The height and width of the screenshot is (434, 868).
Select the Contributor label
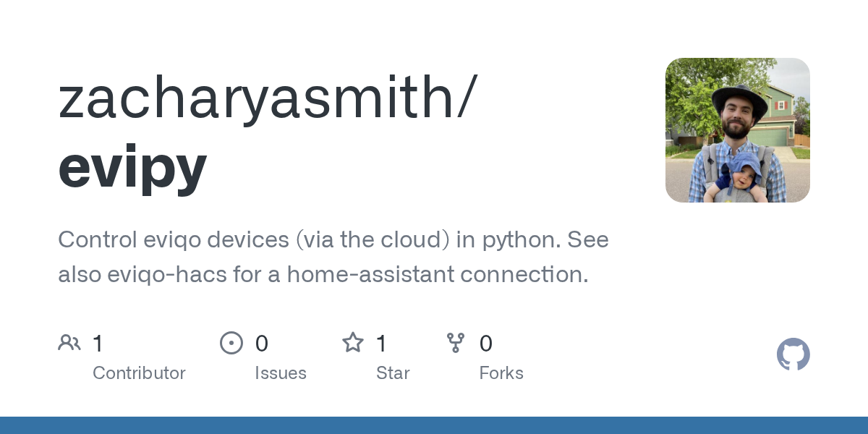point(139,373)
